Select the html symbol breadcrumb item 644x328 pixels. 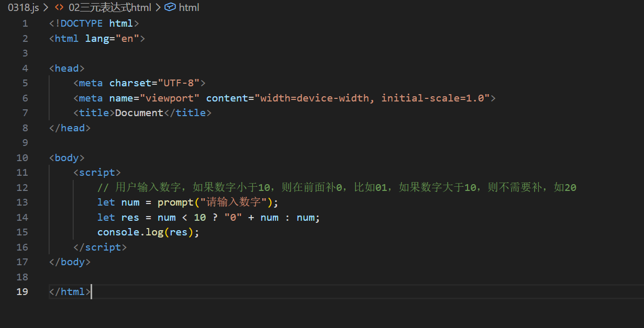click(x=189, y=7)
